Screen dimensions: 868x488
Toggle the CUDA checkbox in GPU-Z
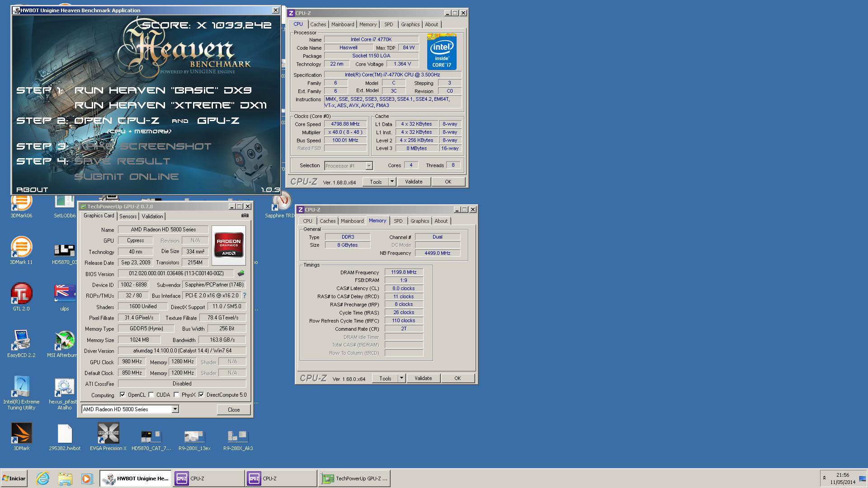click(151, 395)
